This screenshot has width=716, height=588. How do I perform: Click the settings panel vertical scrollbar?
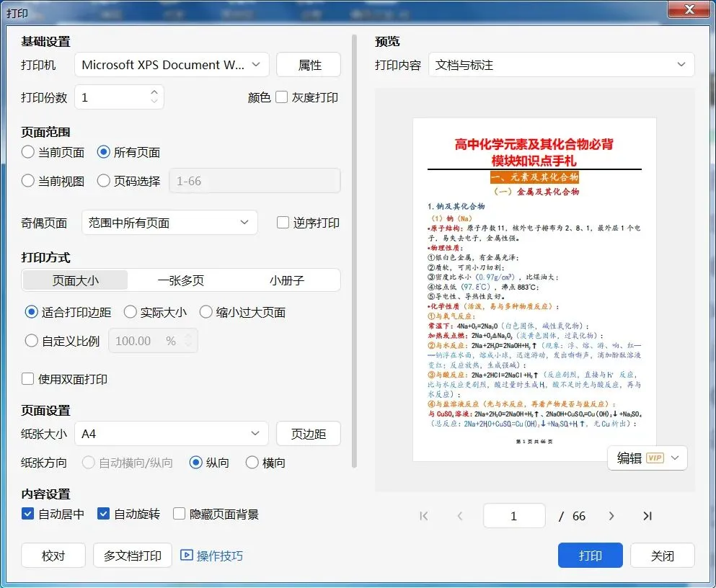[354, 251]
